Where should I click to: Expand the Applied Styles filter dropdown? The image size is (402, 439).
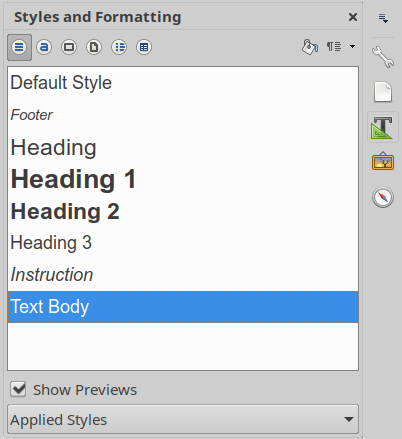click(x=183, y=419)
